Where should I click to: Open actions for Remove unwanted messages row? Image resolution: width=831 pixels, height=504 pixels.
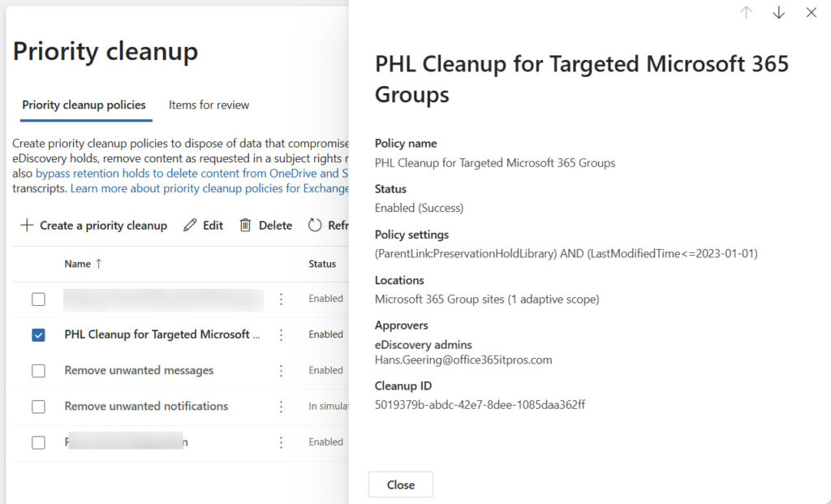[282, 370]
